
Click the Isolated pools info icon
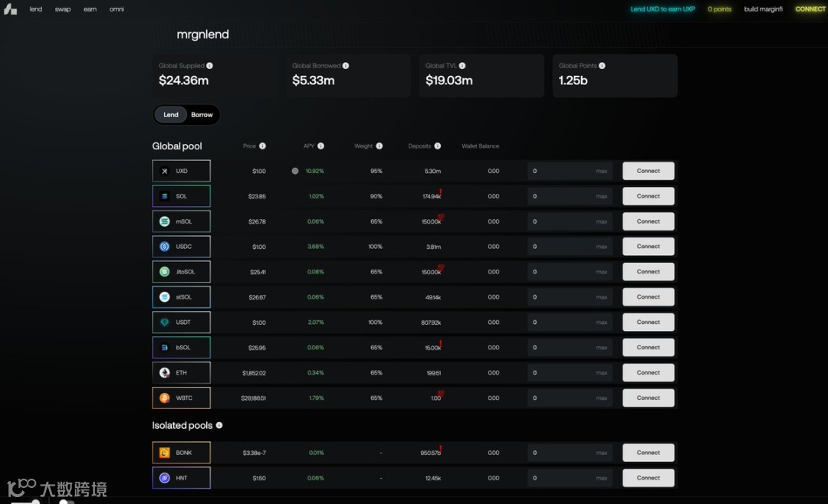click(x=219, y=425)
